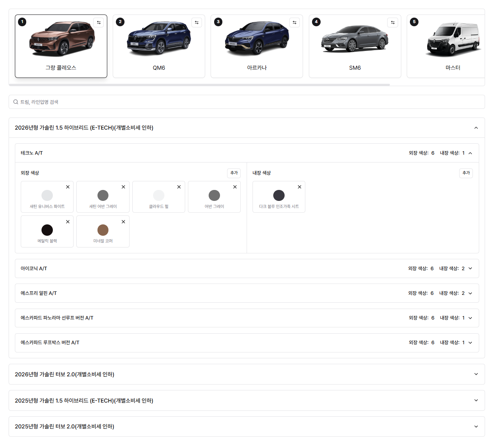Click the swap icon on QM6 card
Image resolution: width=496 pixels, height=448 pixels.
click(197, 23)
